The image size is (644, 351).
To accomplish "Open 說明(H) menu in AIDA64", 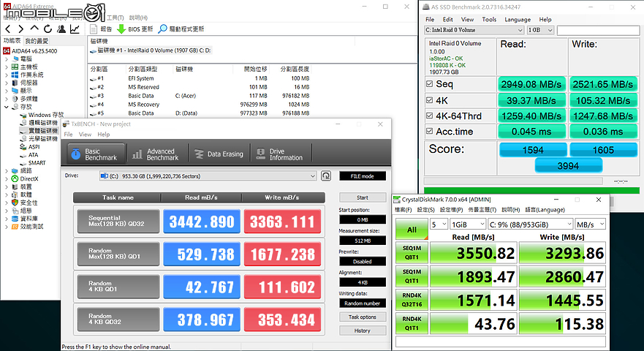I will coord(138,18).
